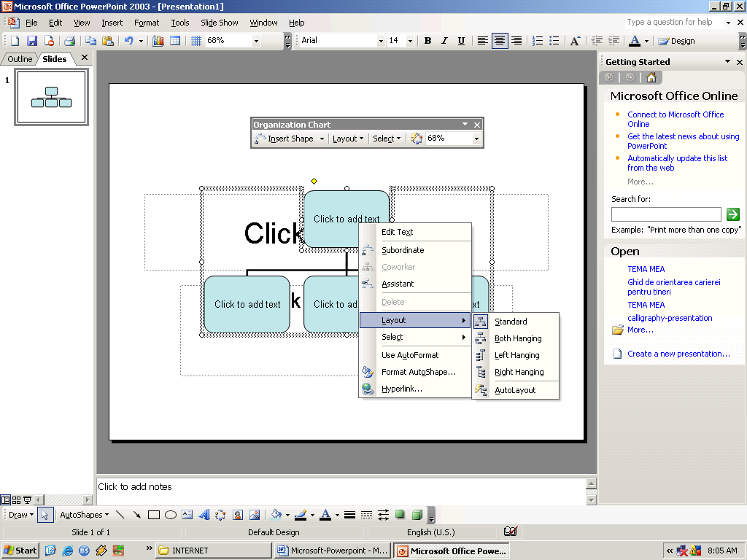Open the Line Style options
Image resolution: width=747 pixels, height=560 pixels.
pyautogui.click(x=349, y=515)
